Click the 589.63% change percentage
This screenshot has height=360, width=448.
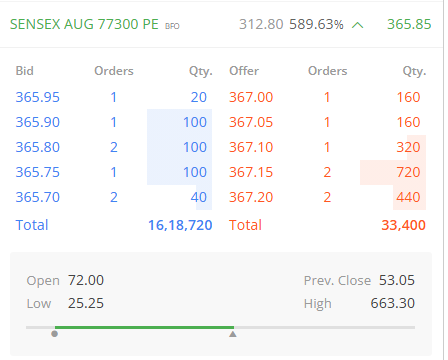coord(316,24)
